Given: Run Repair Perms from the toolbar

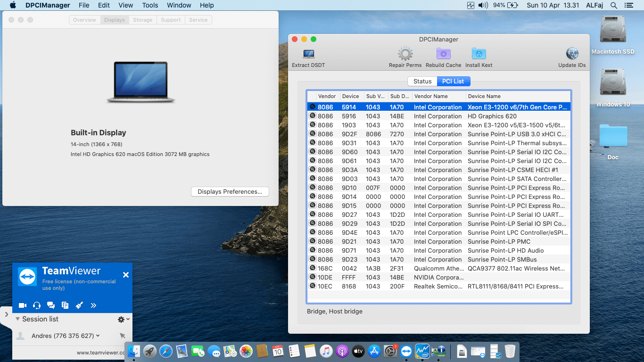Looking at the screenshot, I should [x=405, y=54].
